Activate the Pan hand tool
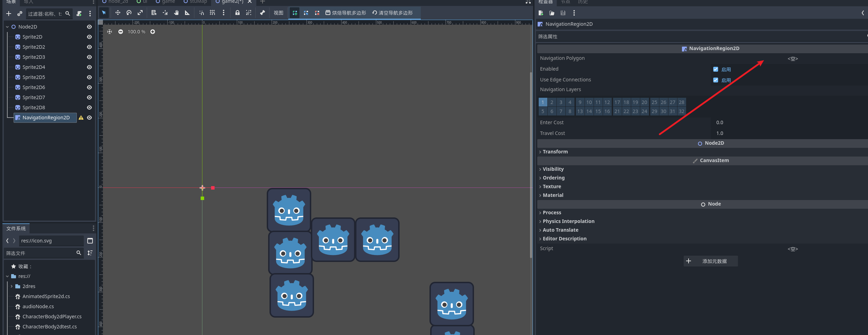 pyautogui.click(x=176, y=13)
